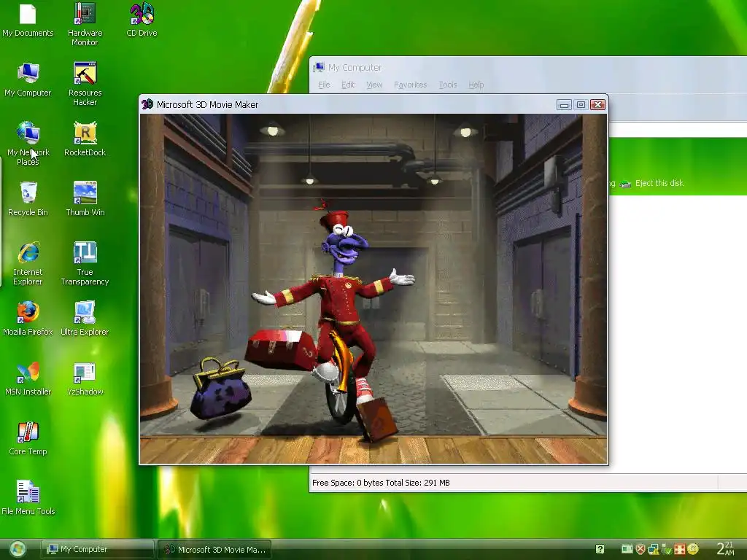
Task: Select the Resoures Hacker desktop icon
Action: tap(85, 84)
